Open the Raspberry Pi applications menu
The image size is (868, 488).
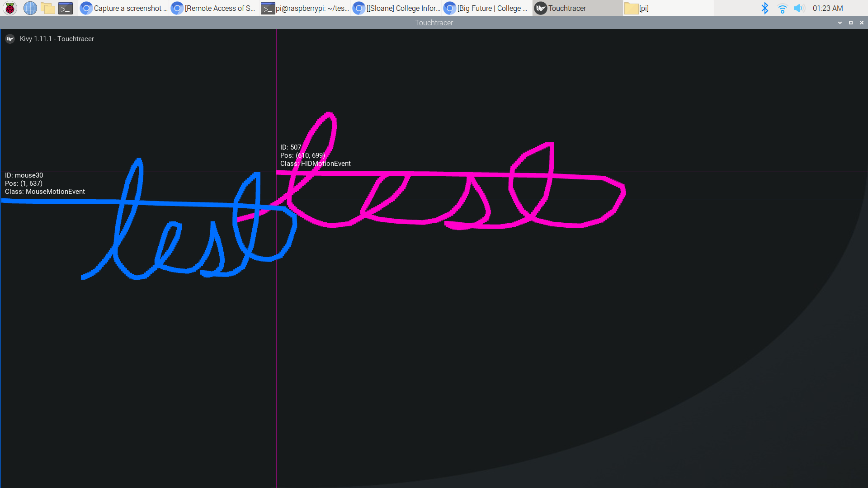(x=9, y=8)
